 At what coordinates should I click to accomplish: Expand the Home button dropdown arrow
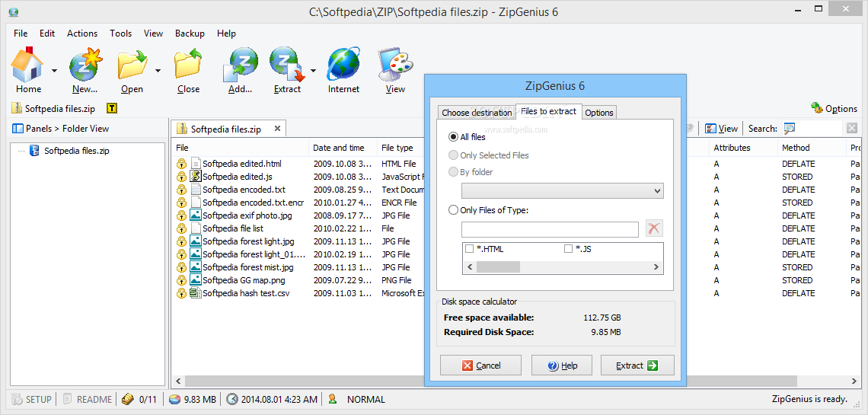[54, 70]
